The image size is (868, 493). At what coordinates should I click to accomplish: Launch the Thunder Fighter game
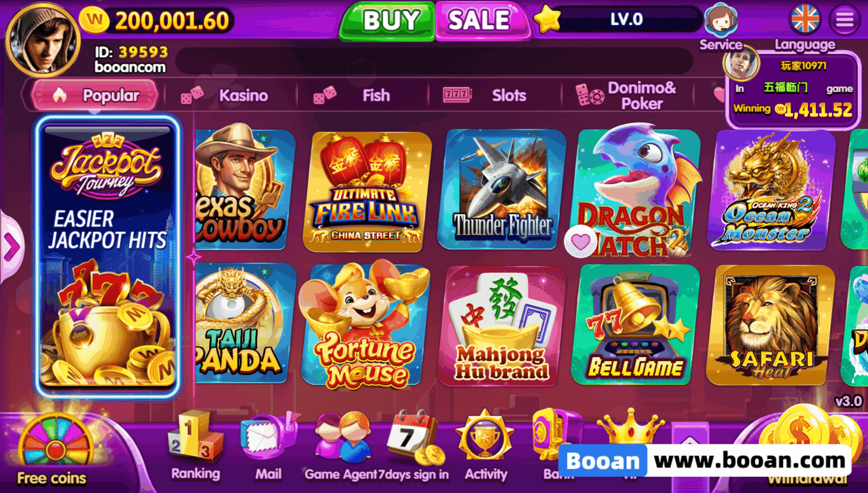pos(502,189)
